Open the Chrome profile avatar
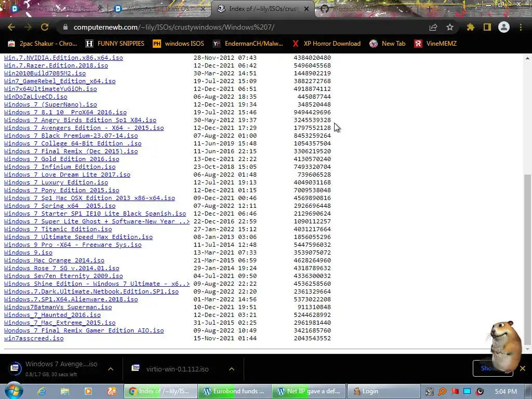Screen dimensions: 532x399 (x=504, y=27)
